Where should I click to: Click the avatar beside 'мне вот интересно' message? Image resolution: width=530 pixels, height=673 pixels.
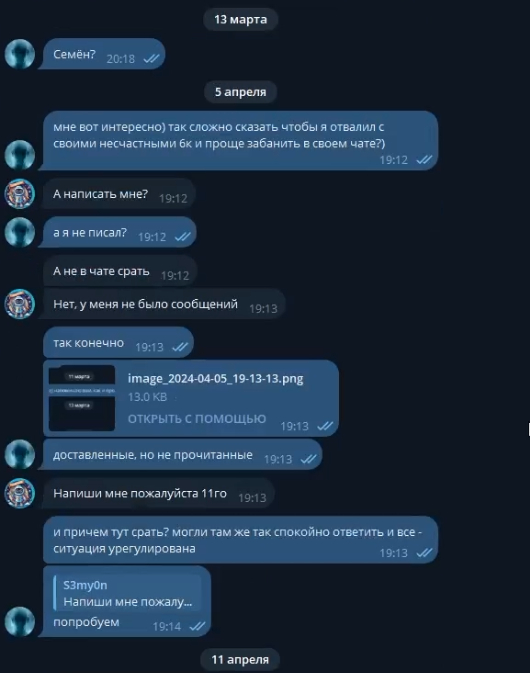click(x=20, y=155)
